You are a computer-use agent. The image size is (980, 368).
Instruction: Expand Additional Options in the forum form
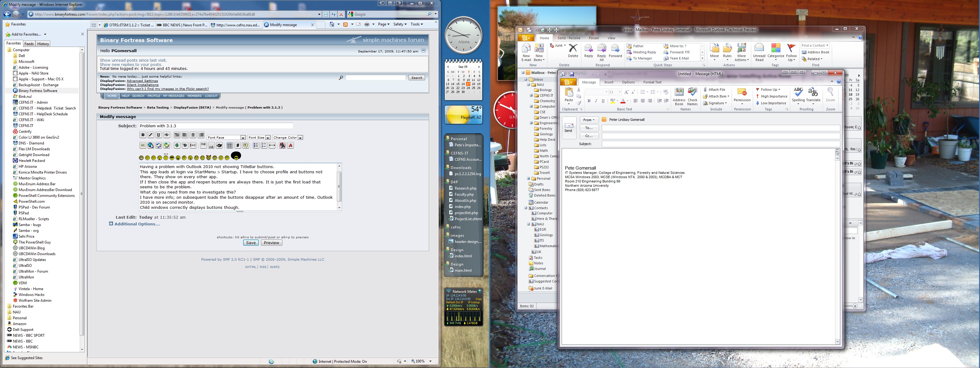tap(137, 224)
